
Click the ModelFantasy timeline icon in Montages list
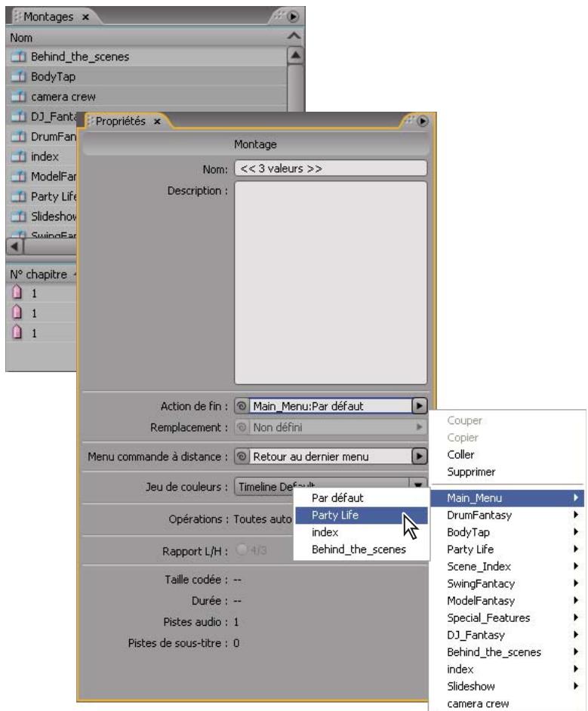coord(19,177)
